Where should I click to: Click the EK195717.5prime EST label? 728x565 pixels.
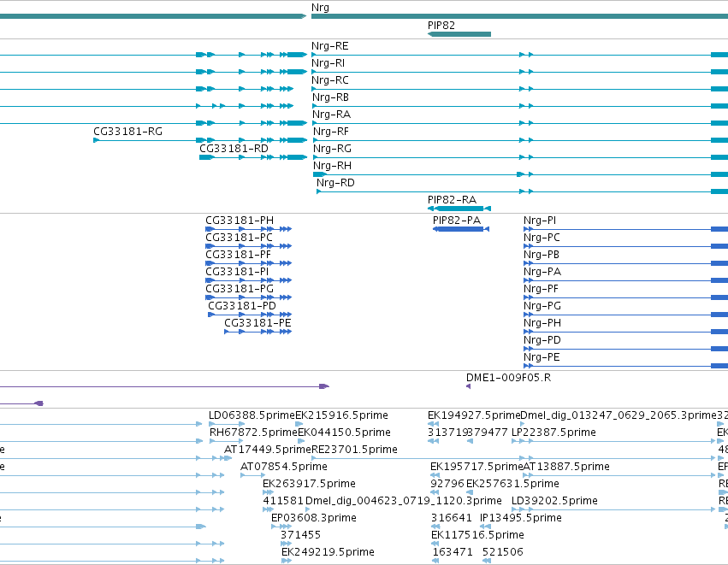pyautogui.click(x=476, y=467)
